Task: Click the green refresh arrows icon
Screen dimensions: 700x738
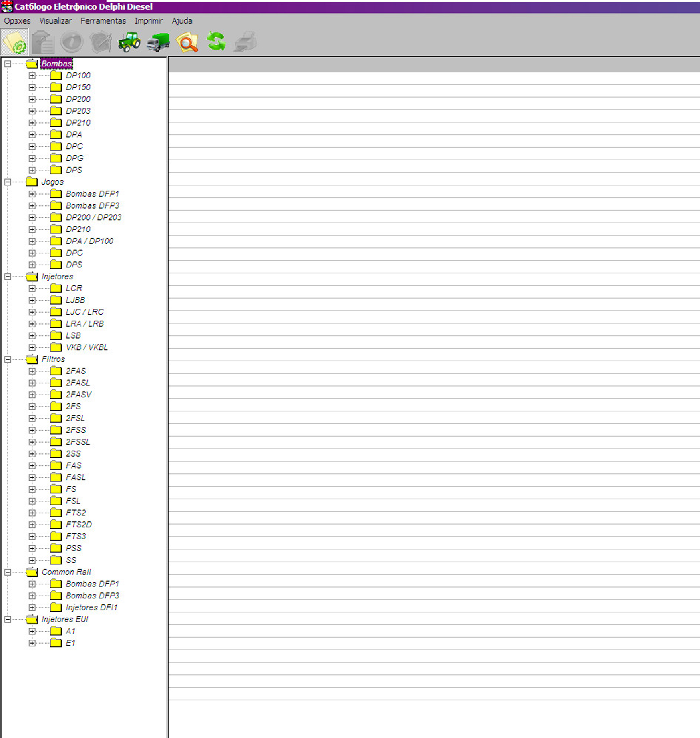Action: [x=216, y=42]
